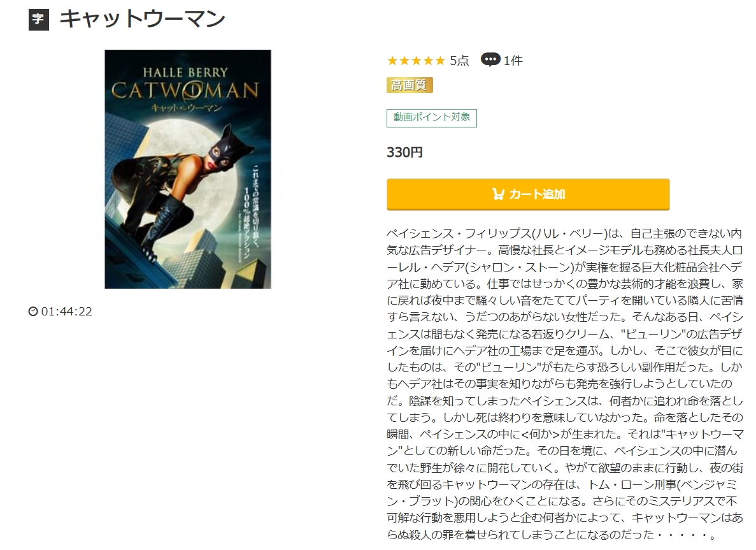Add the movie with カート追加 button
The width and height of the screenshot is (756, 550).
[528, 194]
